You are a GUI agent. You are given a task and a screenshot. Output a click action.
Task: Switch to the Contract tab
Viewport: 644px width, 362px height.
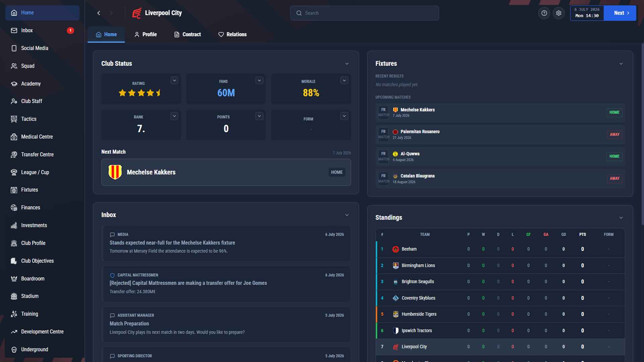point(187,35)
